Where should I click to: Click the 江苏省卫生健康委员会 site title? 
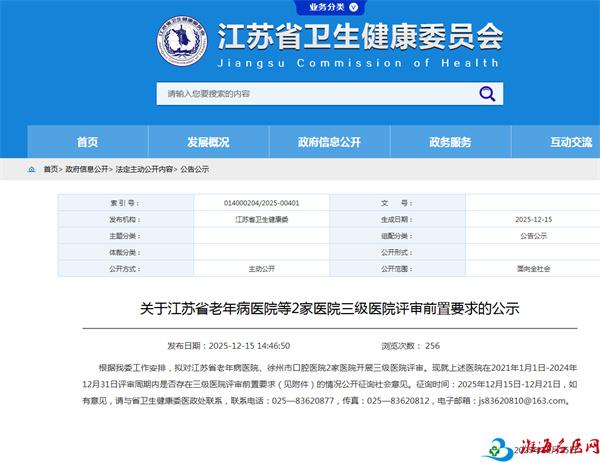point(360,37)
